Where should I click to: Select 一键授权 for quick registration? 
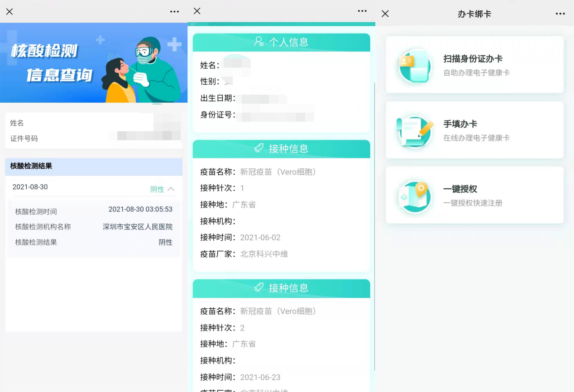tap(474, 195)
